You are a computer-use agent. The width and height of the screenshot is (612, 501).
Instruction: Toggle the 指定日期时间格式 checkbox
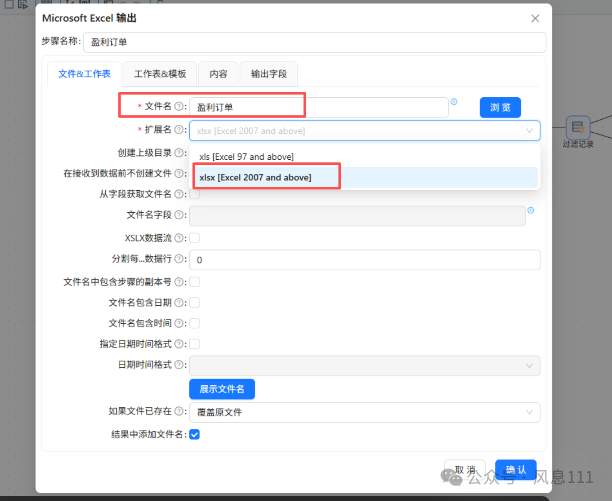point(195,344)
